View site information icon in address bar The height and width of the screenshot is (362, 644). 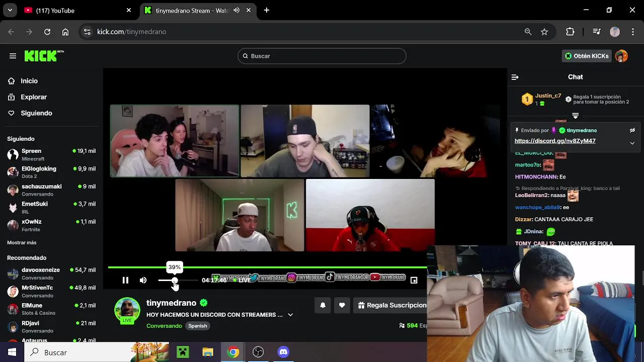pos(87,32)
